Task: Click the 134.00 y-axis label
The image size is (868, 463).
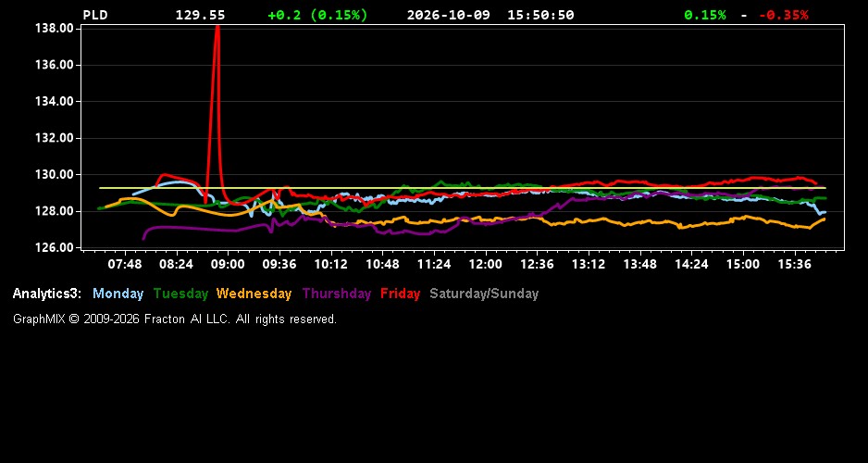Action: [x=55, y=101]
